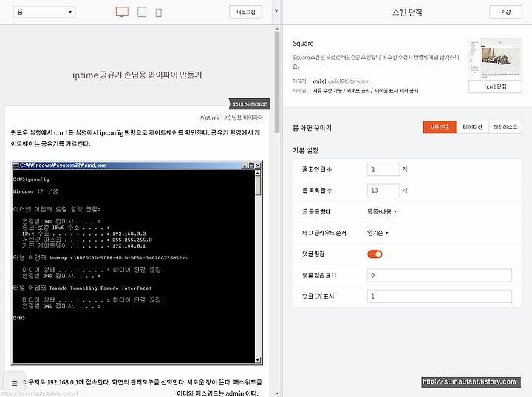This screenshot has width=532, height=397.
Task: Open the html 편집 editor button
Action: coord(495,86)
